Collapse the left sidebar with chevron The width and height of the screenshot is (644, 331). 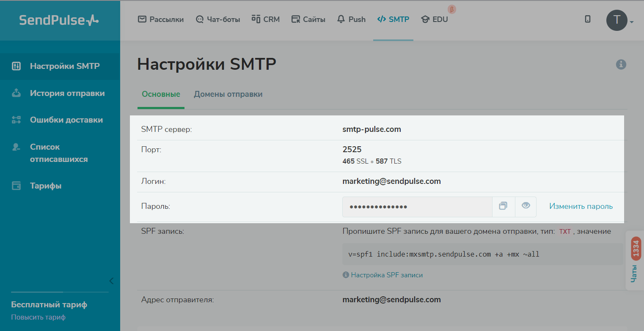pyautogui.click(x=111, y=281)
